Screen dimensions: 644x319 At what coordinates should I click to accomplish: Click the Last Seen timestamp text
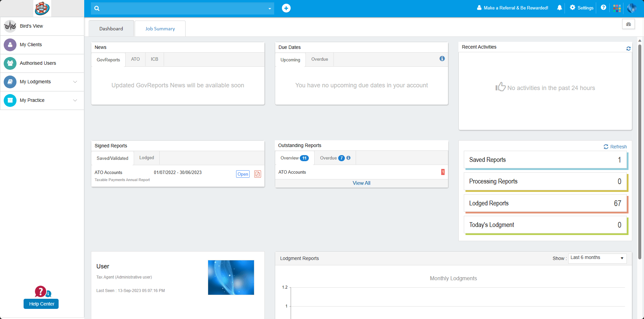tap(131, 291)
